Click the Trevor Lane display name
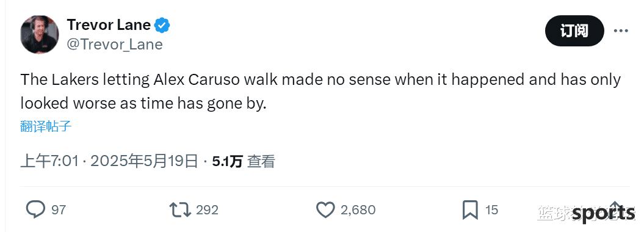 click(x=109, y=25)
